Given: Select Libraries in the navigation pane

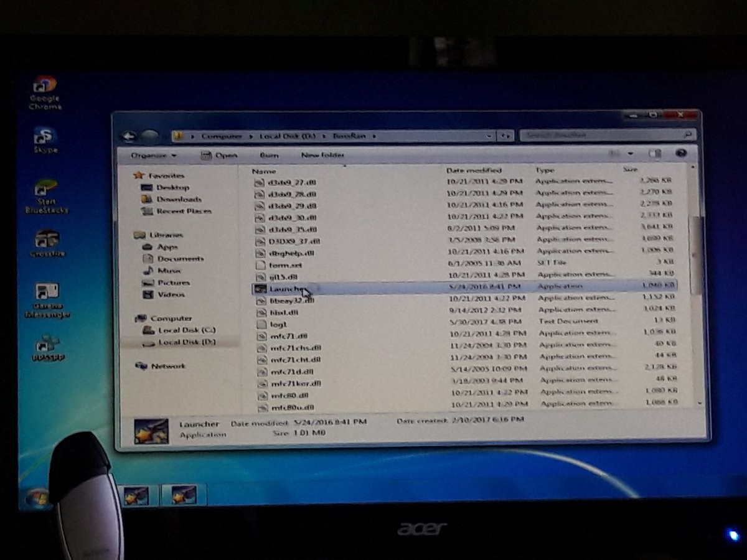Looking at the screenshot, I should [x=159, y=235].
